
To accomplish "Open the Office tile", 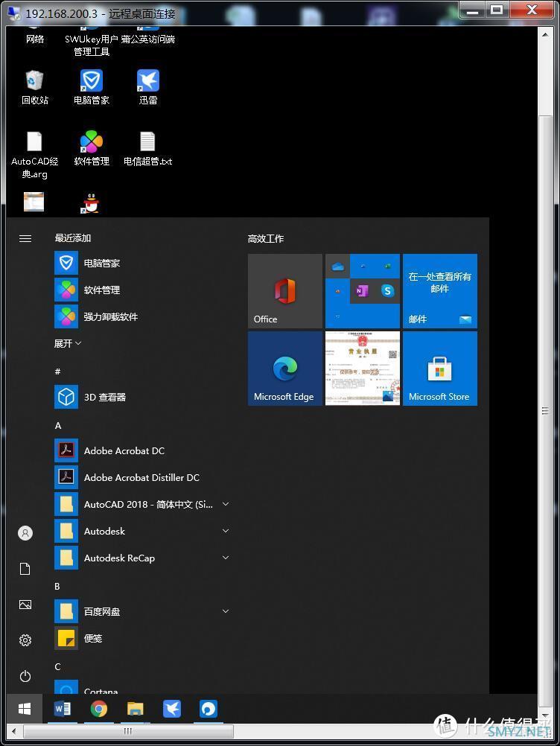I will pyautogui.click(x=285, y=290).
